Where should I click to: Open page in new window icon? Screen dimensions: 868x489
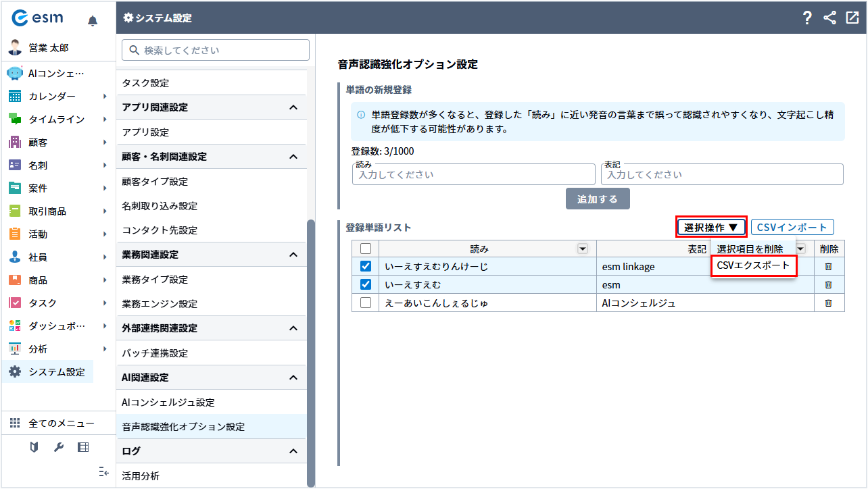(x=852, y=18)
